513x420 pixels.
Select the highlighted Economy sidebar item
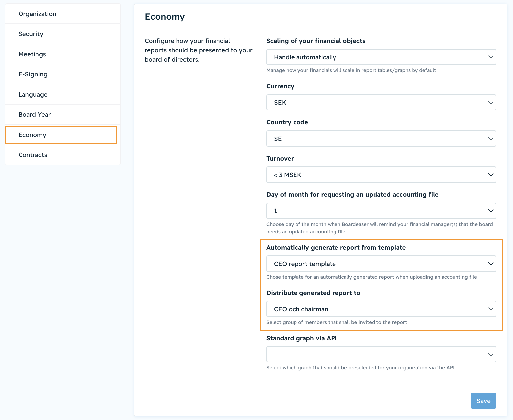coord(61,135)
